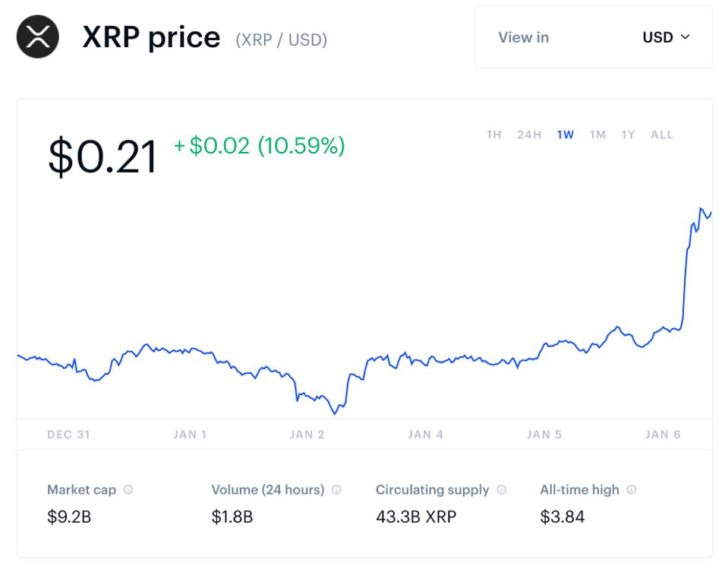Open the Circulating supply info icon
The height and width of the screenshot is (569, 728).
click(x=500, y=489)
